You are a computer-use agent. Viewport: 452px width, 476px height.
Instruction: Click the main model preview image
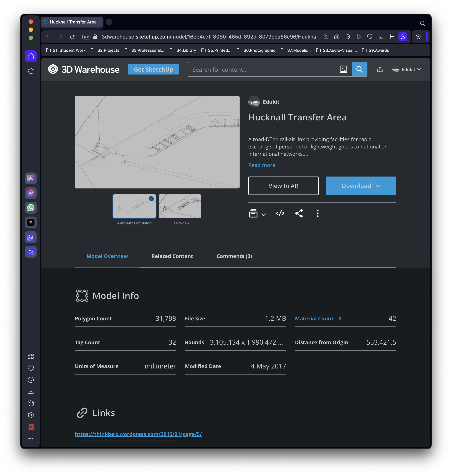coord(157,142)
